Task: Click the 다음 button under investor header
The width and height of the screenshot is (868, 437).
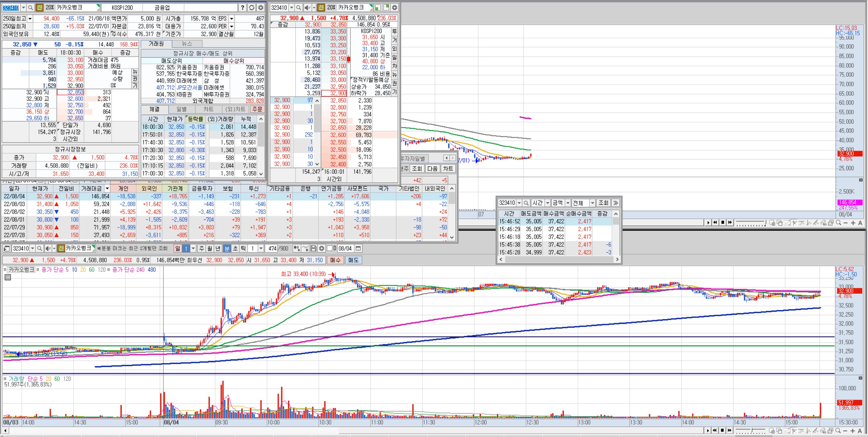Action: (432, 168)
